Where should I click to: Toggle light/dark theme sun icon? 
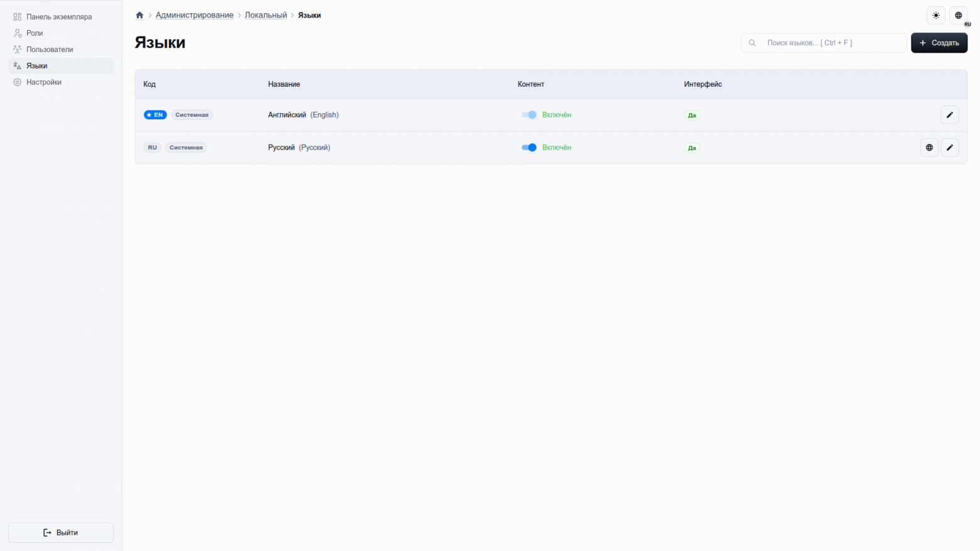(936, 15)
